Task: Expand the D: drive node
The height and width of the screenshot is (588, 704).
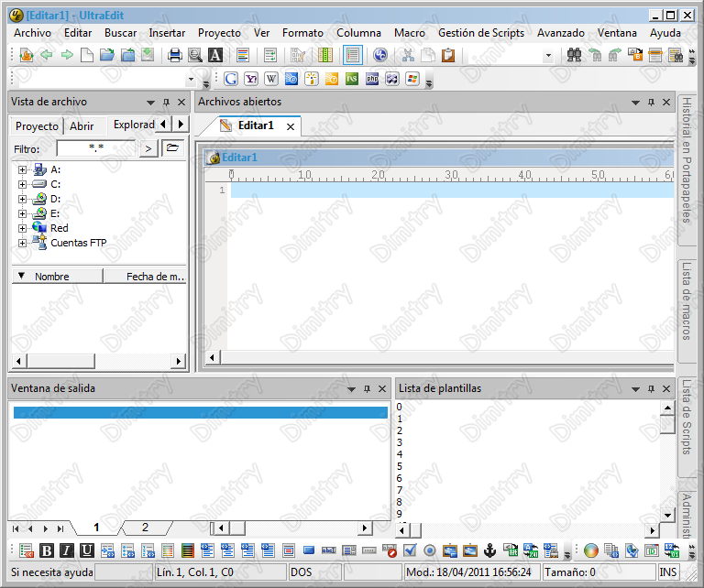Action: click(x=22, y=199)
